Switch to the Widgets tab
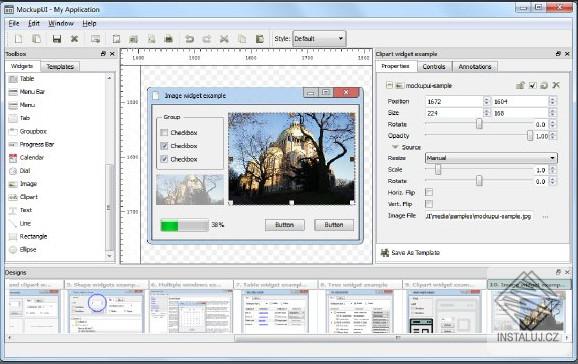The height and width of the screenshot is (364, 578). pyautogui.click(x=22, y=66)
